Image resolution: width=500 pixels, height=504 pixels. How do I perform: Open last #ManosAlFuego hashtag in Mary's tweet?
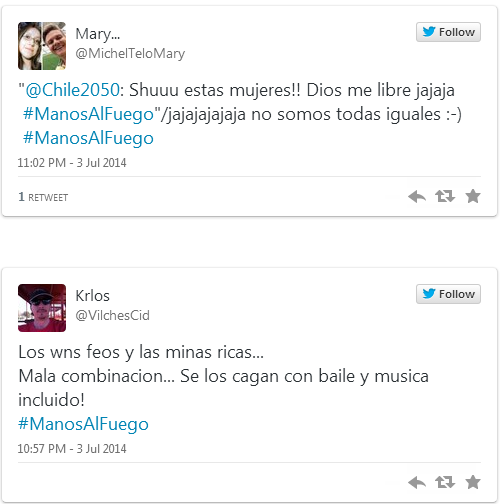tap(88, 138)
